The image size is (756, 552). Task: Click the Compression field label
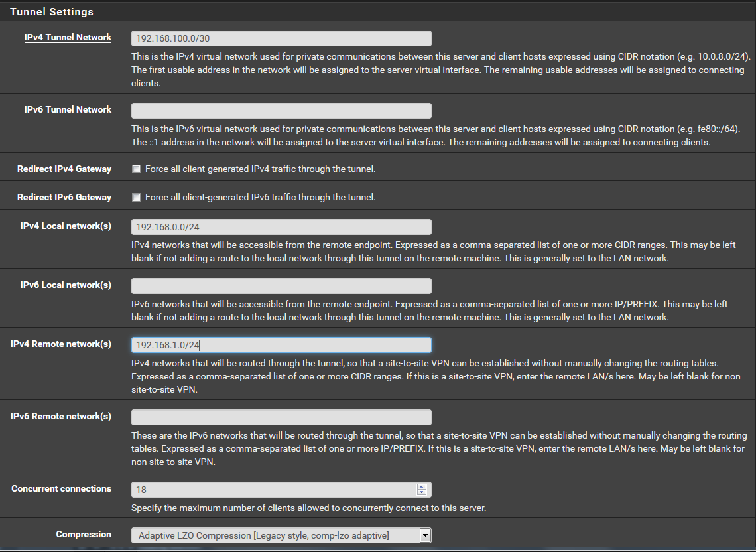pos(84,535)
